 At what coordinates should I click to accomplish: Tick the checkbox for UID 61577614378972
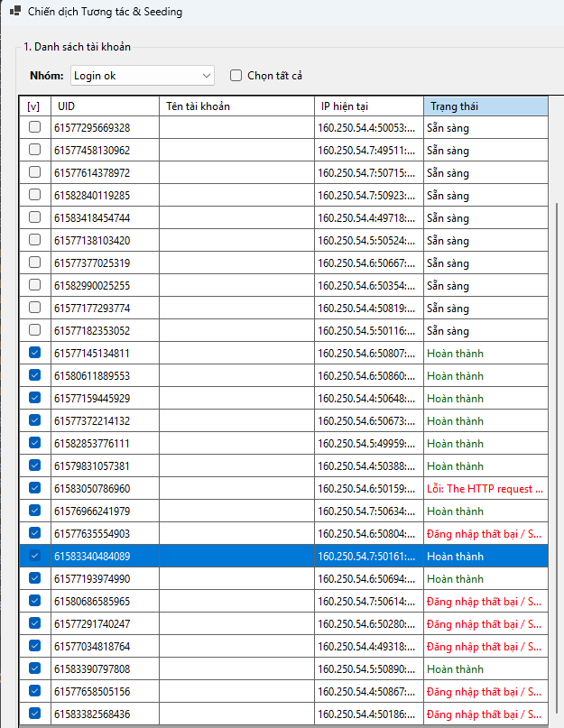[x=35, y=172]
